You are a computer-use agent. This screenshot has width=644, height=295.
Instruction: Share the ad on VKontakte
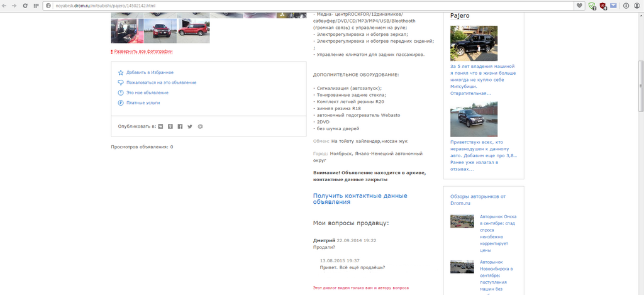pos(160,126)
